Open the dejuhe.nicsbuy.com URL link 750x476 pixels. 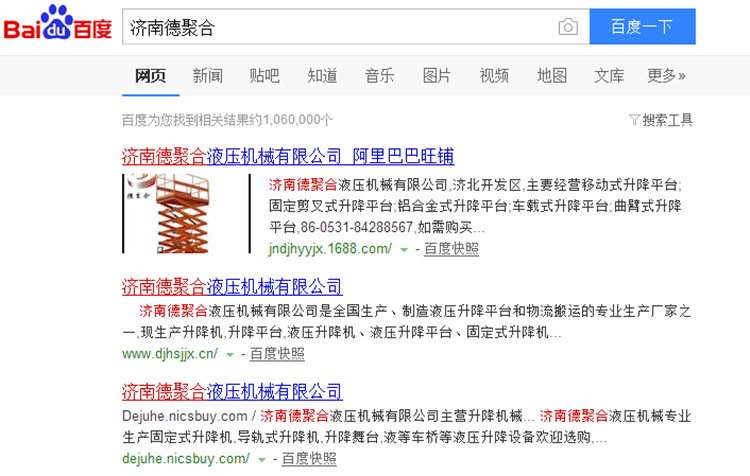pyautogui.click(x=186, y=458)
